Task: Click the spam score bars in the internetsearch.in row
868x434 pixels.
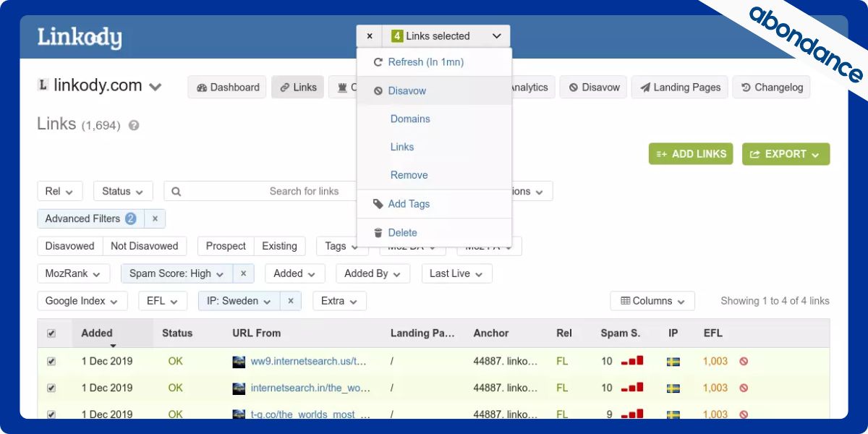Action: 632,387
